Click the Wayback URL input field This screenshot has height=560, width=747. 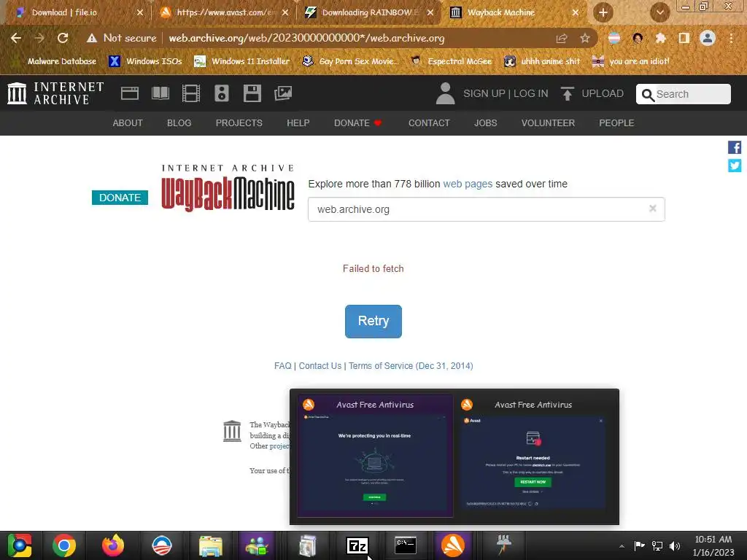[486, 209]
